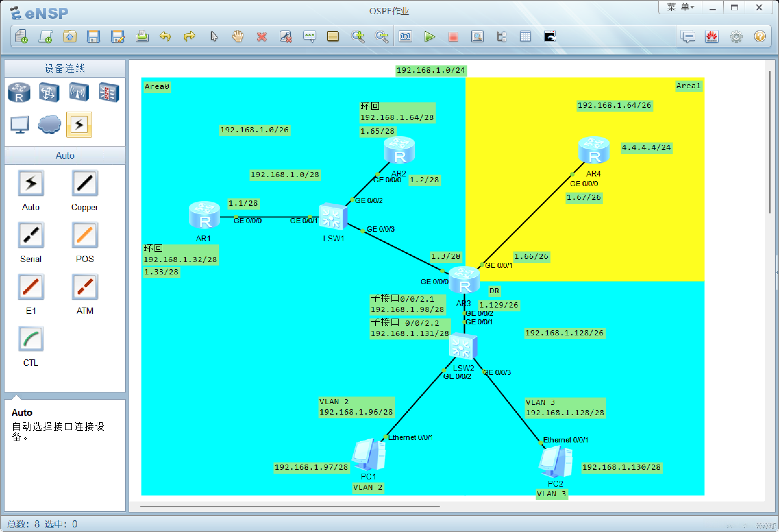Select the Cloud device category icon
779x532 pixels.
click(x=49, y=125)
